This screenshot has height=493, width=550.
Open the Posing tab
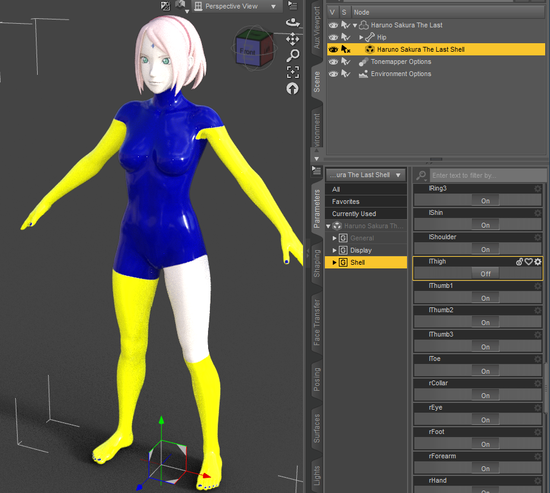click(x=317, y=379)
